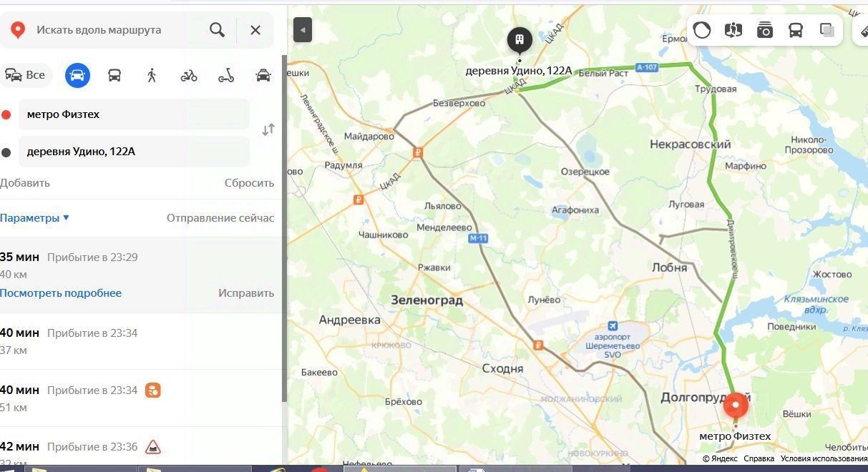Open the Посмотреть подробнее route details link

coord(61,293)
